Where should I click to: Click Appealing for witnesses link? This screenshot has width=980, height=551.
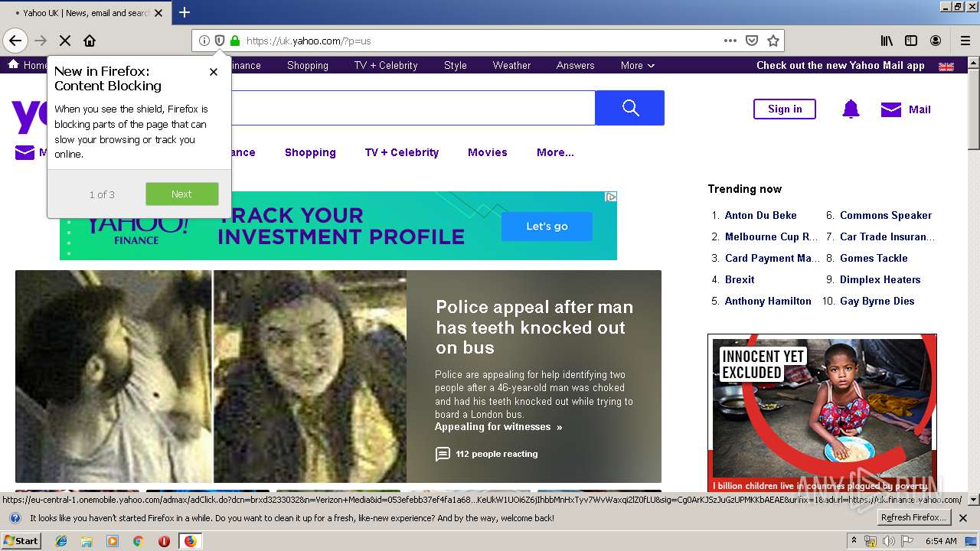tap(498, 427)
